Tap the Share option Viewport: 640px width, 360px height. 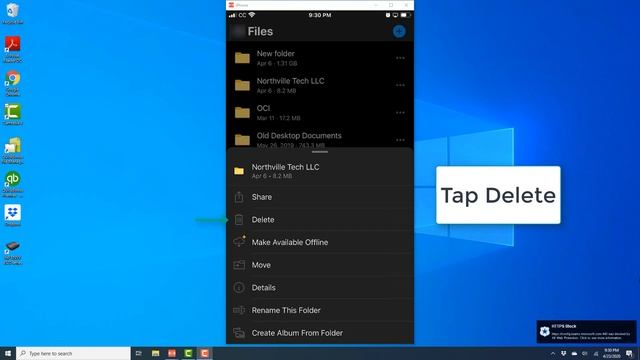(320, 197)
